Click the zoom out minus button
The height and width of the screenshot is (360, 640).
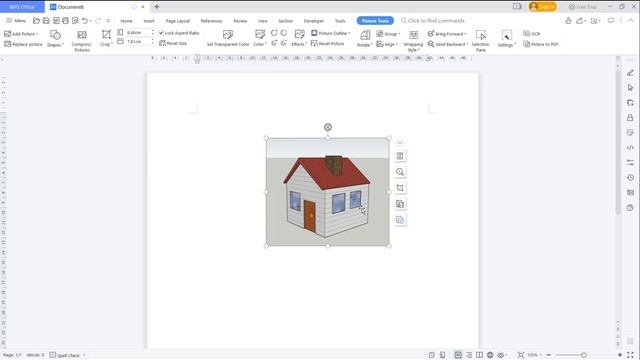[549, 355]
